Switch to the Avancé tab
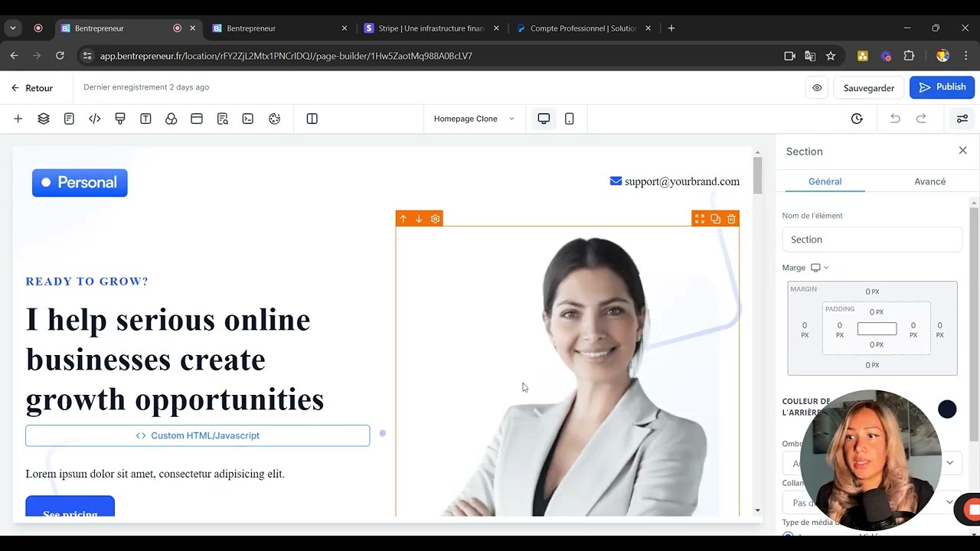The image size is (980, 551). (x=929, y=181)
